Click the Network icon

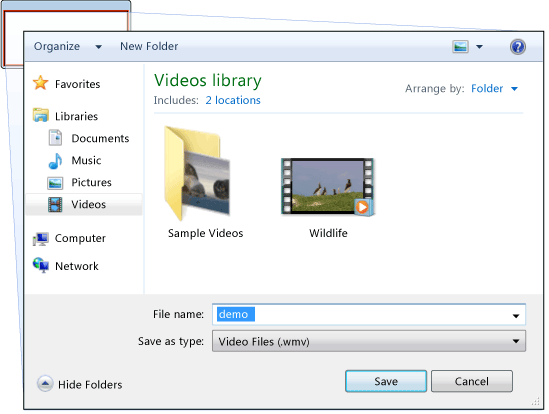[41, 265]
